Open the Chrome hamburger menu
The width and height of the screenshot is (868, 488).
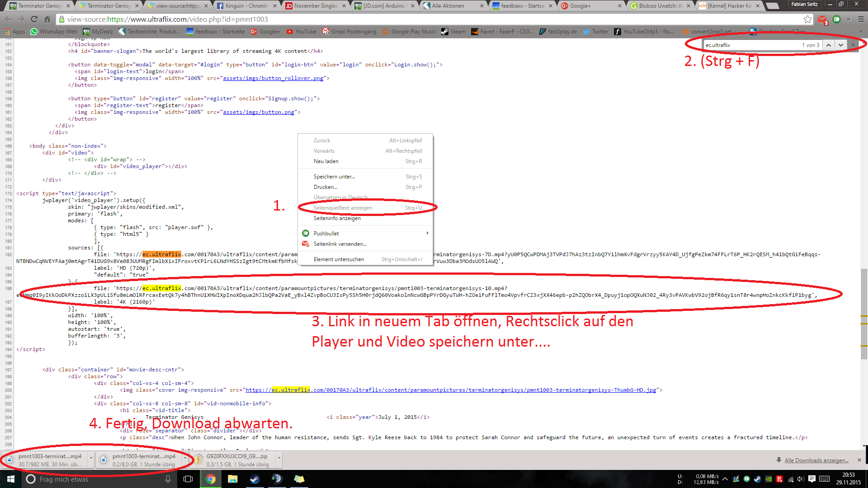pyautogui.click(x=861, y=19)
